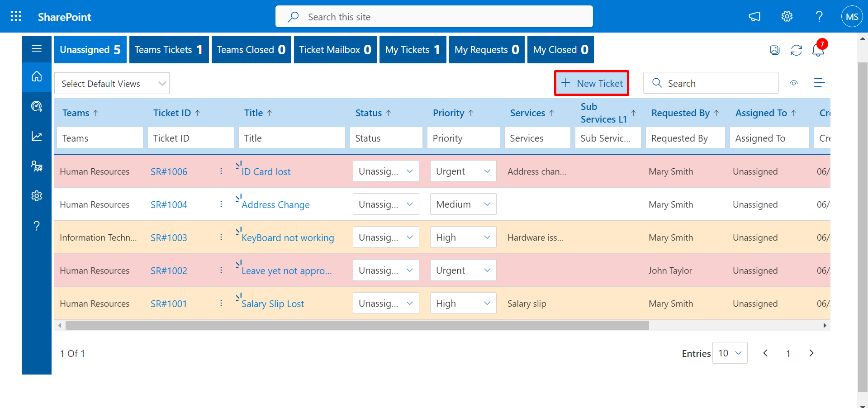Open the help question mark in header
The width and height of the screenshot is (868, 408).
(x=819, y=17)
